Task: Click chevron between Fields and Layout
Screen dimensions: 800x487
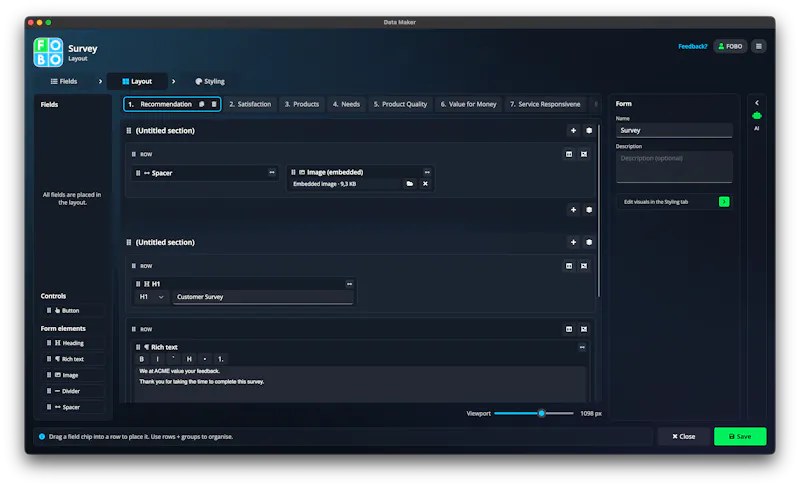Action: 100,81
